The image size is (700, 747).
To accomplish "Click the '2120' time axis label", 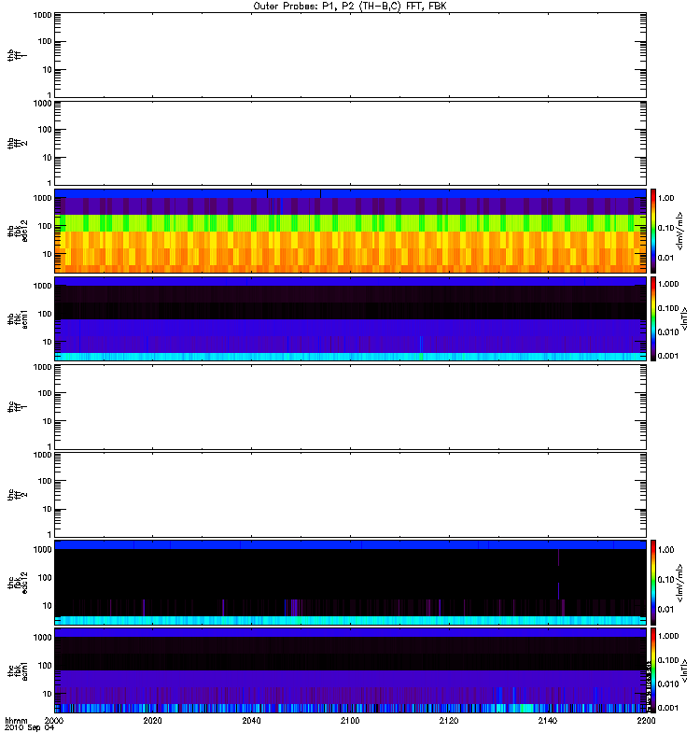I will point(449,721).
